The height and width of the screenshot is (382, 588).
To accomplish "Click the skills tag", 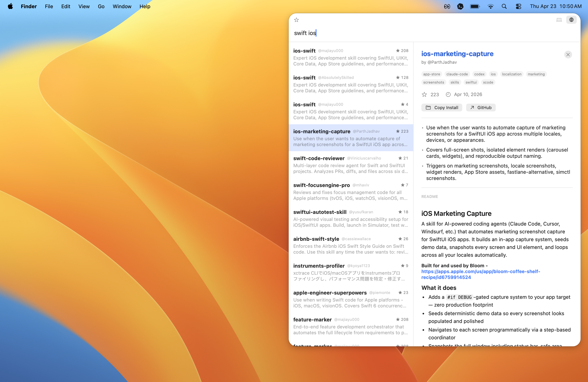I will click(455, 82).
